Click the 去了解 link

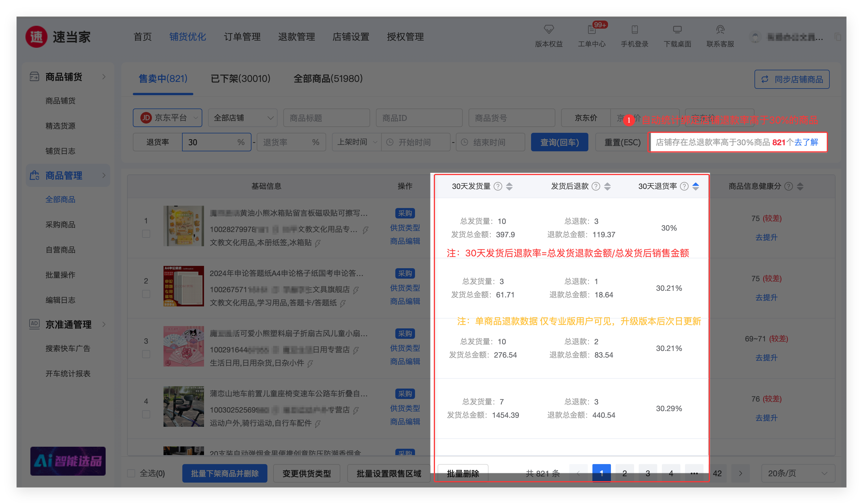[806, 142]
